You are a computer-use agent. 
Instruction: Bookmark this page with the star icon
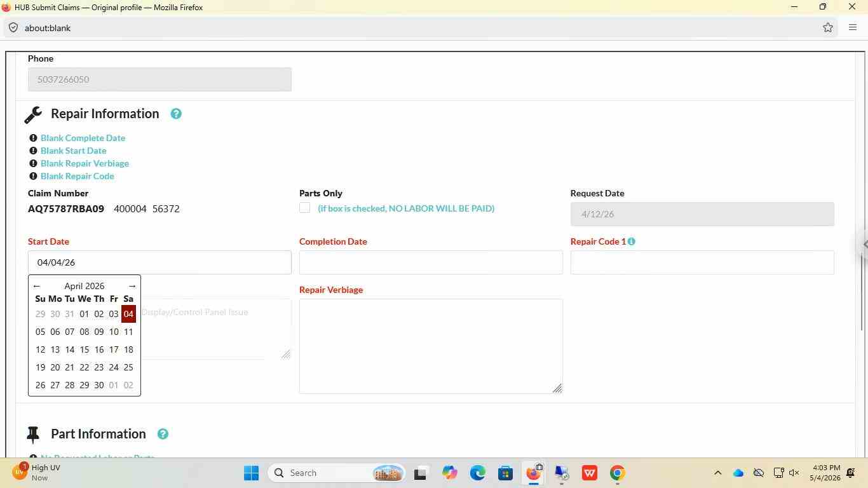(828, 28)
